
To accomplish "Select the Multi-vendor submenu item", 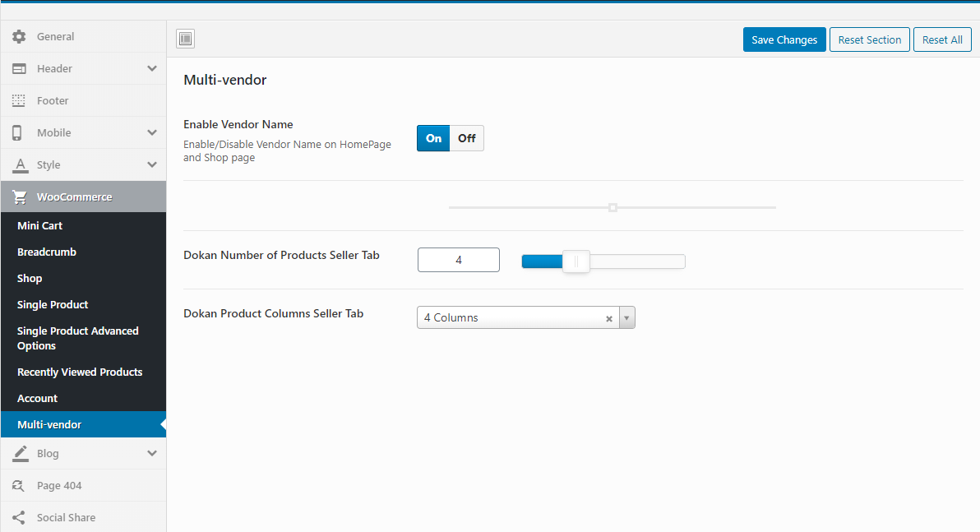I will [84, 424].
